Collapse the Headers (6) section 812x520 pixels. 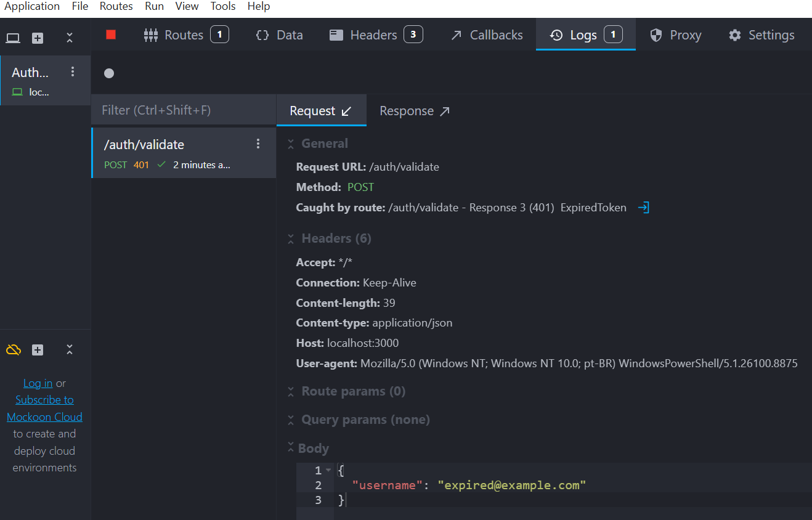(291, 238)
